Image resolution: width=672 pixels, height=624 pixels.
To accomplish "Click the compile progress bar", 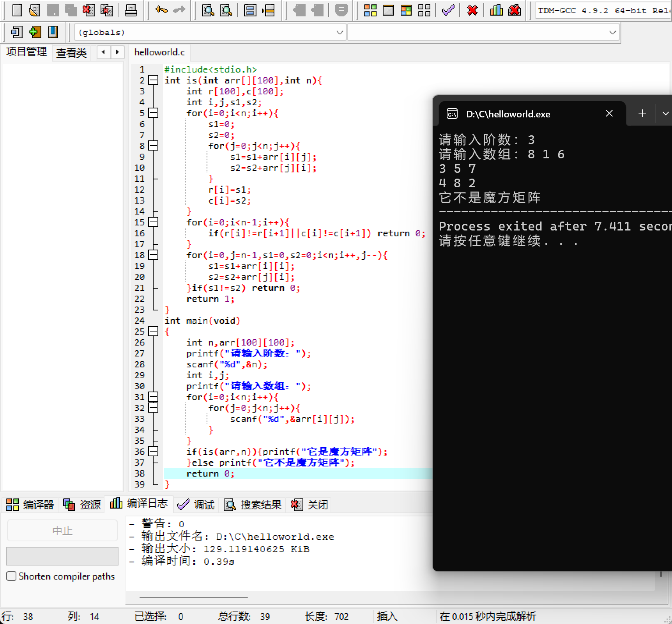I will pyautogui.click(x=62, y=556).
